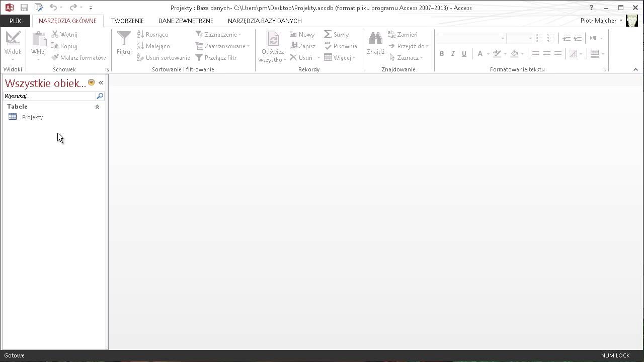Open the Zaawansowane dropdown
Viewport: 644px width, 362px height.
(x=222, y=46)
